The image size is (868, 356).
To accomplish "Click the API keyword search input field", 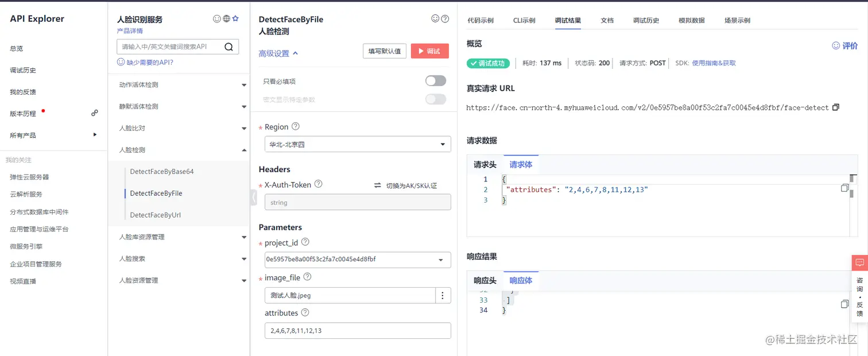I will click(x=169, y=47).
